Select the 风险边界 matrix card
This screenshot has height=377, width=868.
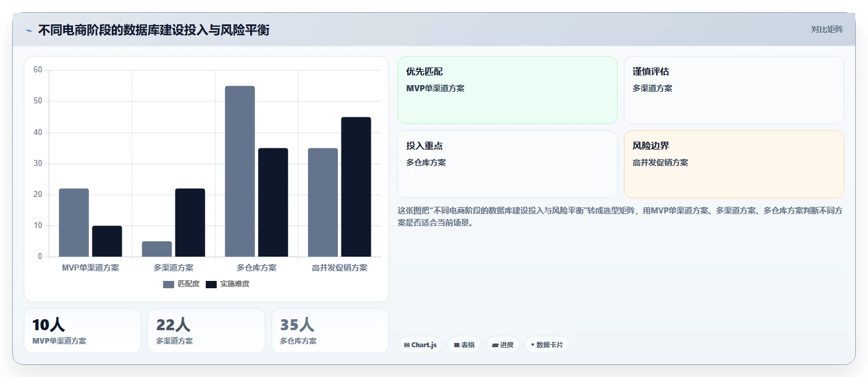click(734, 164)
